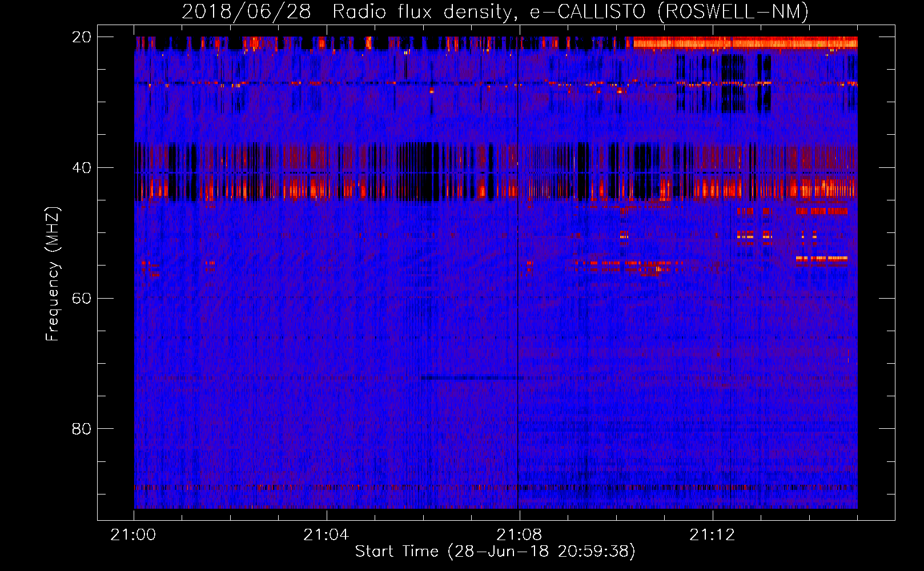Image resolution: width=924 pixels, height=571 pixels.
Task: Select the 'Frequency (MHZ)' axis label
Action: (53, 274)
